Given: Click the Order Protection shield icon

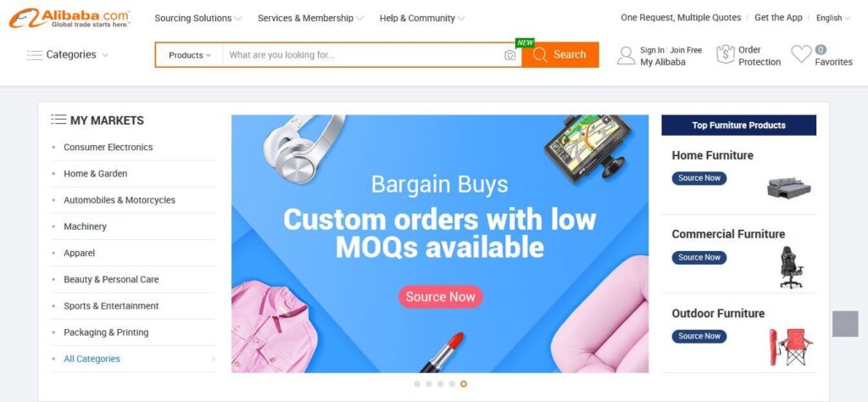Looking at the screenshot, I should pyautogui.click(x=726, y=54).
